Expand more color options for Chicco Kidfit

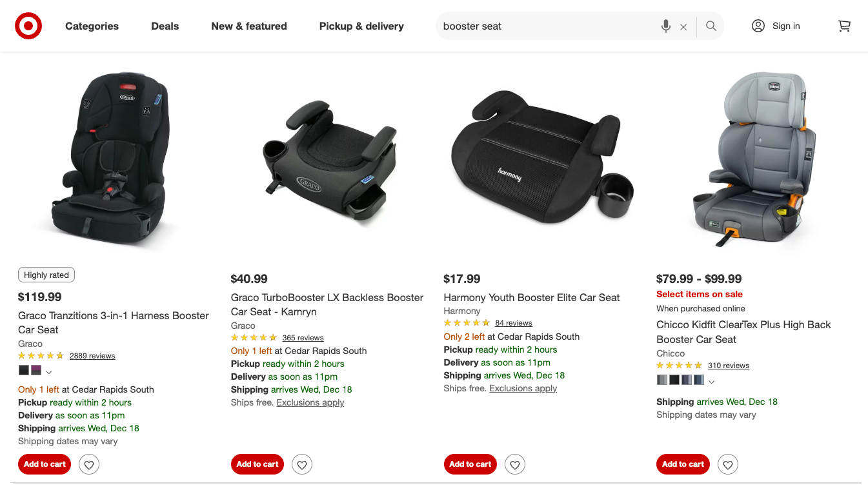point(712,380)
